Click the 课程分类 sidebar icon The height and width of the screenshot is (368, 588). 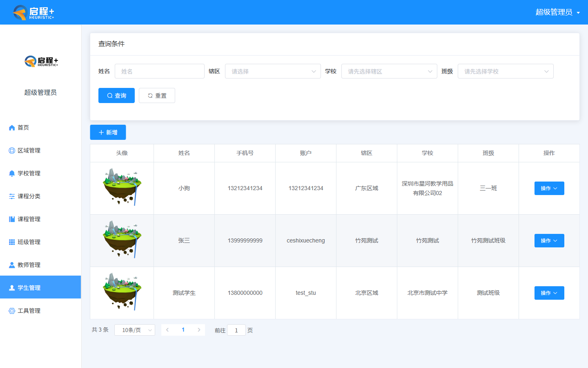[12, 196]
